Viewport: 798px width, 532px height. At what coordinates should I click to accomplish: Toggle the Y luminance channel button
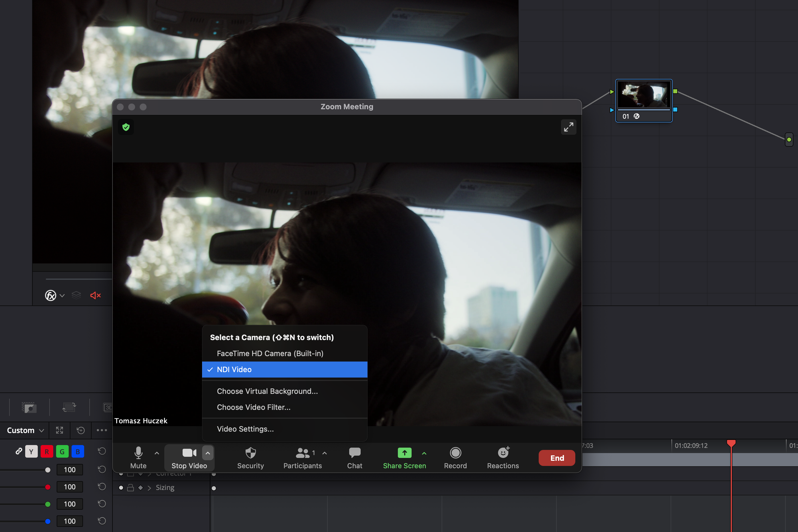pyautogui.click(x=31, y=451)
